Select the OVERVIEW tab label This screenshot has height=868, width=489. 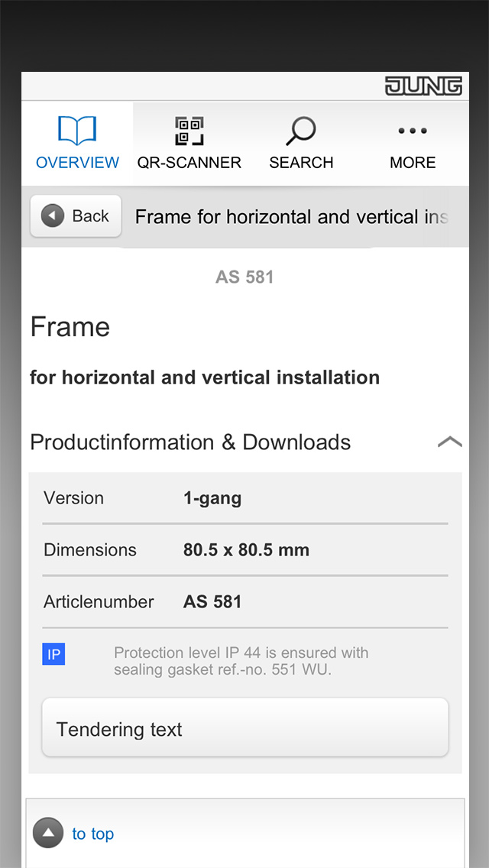click(77, 163)
